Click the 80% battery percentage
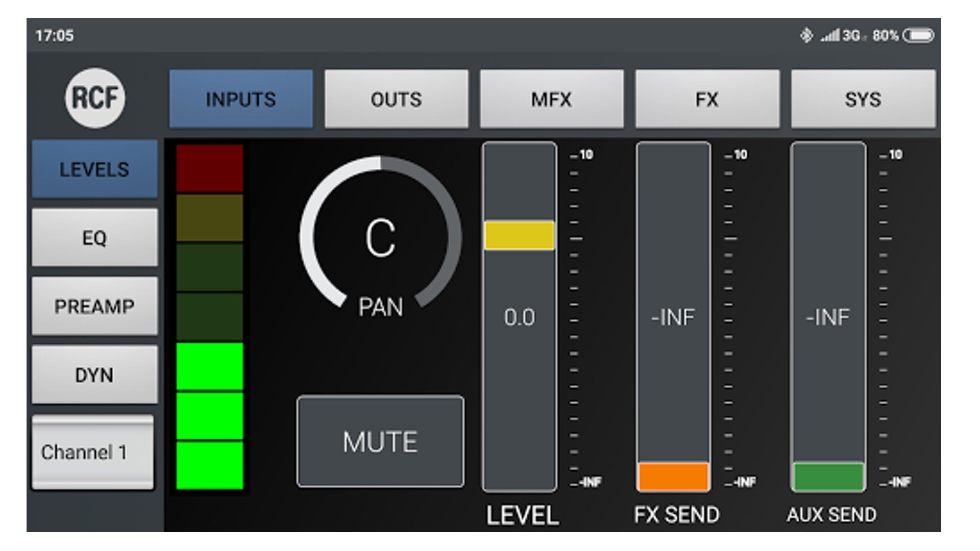980x551 pixels. (x=886, y=36)
